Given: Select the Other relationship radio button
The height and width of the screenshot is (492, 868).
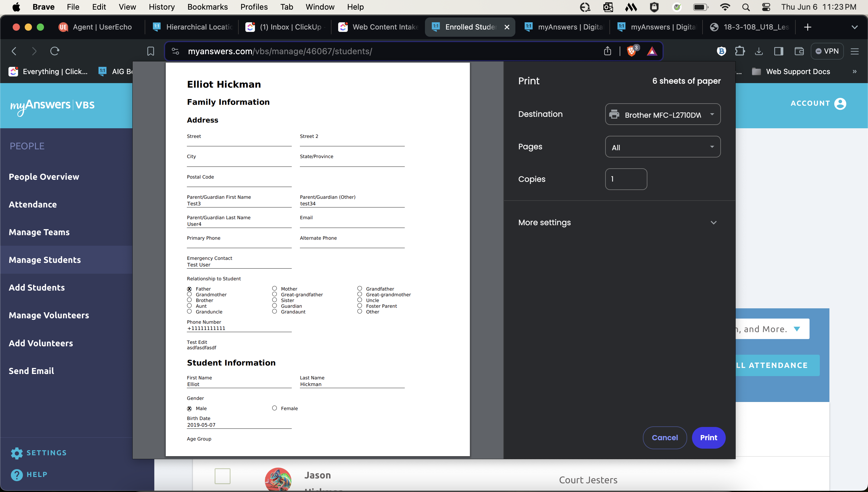Looking at the screenshot, I should pyautogui.click(x=360, y=311).
